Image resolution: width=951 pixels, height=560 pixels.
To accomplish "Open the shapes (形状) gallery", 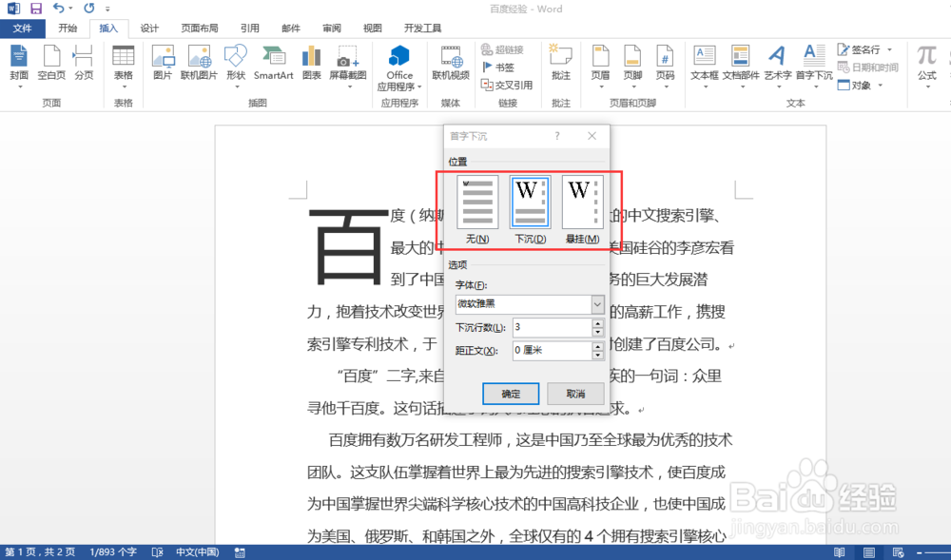I will pos(236,66).
